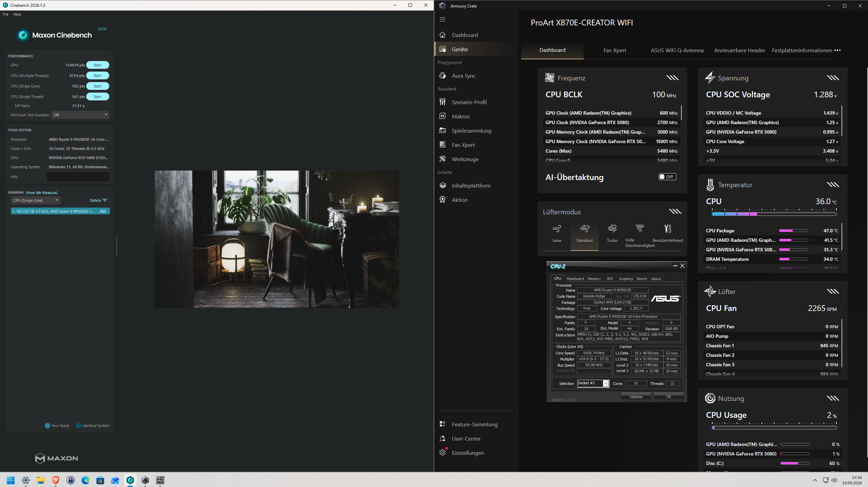Choose the Leise fan mode icon
This screenshot has height=487, width=868.
[556, 229]
